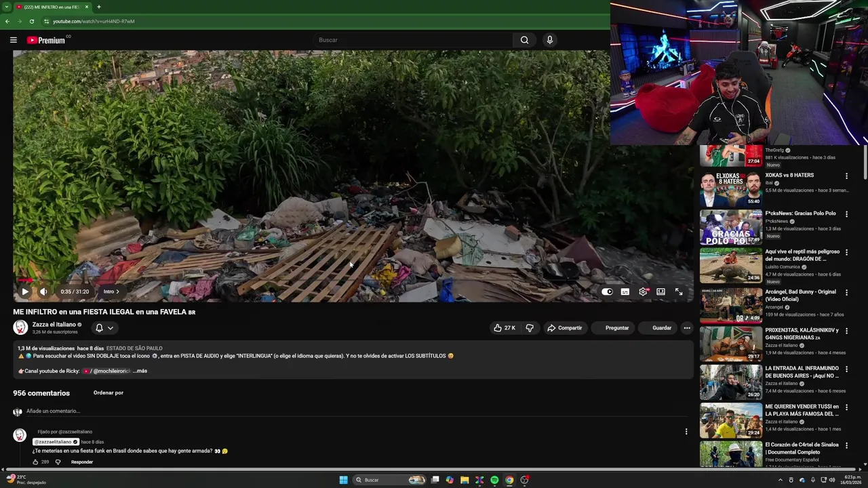This screenshot has height=488, width=868.
Task: Select the ME INFILTRO en una FIESTA tab
Action: coord(51,7)
